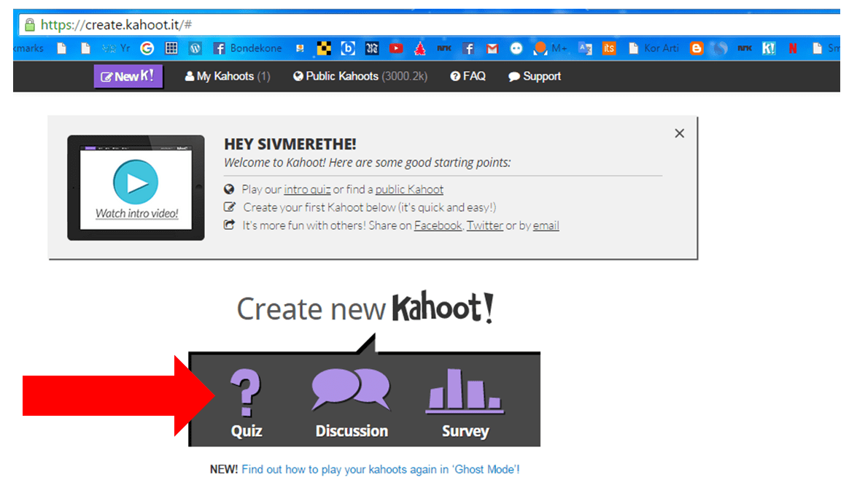Close the welcome message panel

[680, 133]
